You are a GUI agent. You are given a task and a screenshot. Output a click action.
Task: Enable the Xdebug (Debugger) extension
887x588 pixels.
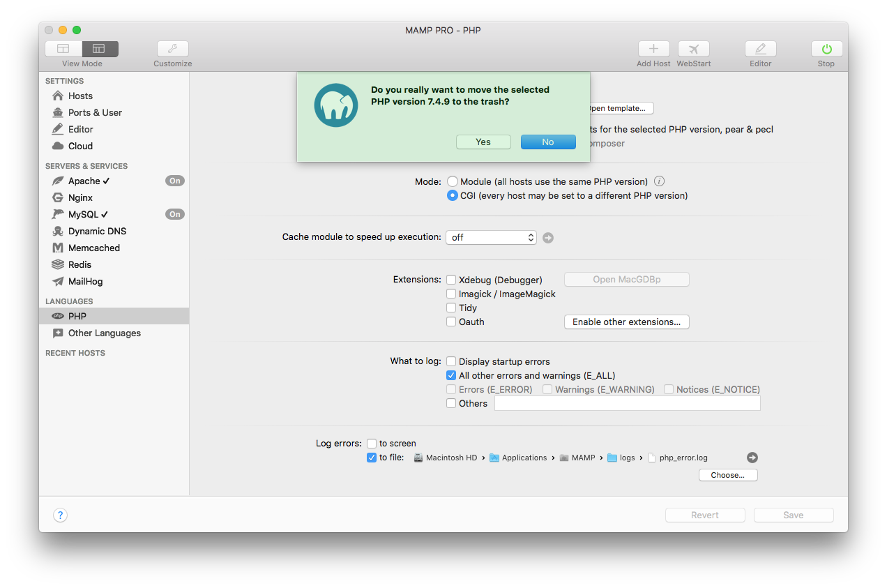tap(451, 280)
